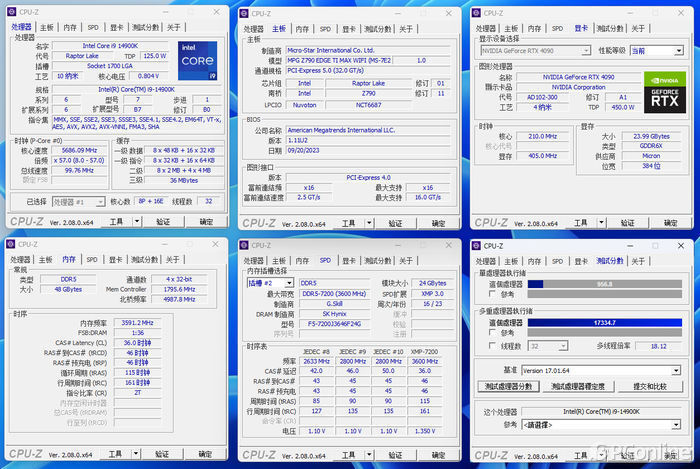This screenshot has height=469, width=700.
Task: Tick the 线程数 checkbox in the benchmark window
Action: click(x=492, y=346)
